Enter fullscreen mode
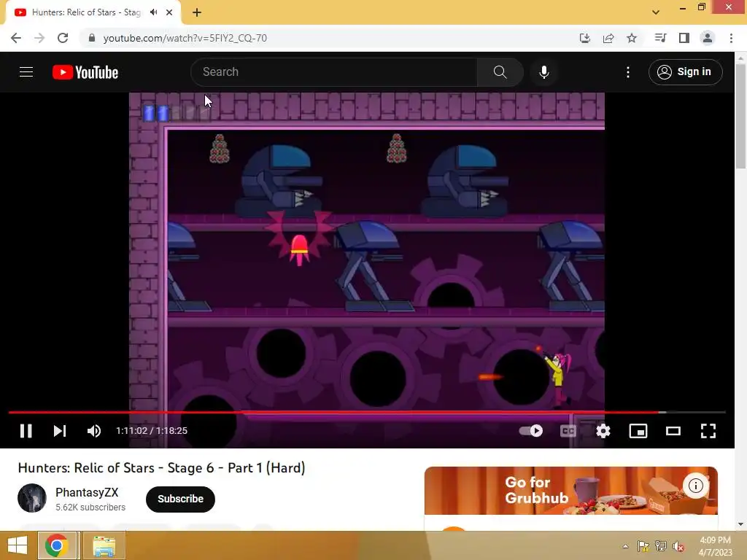 tap(708, 431)
